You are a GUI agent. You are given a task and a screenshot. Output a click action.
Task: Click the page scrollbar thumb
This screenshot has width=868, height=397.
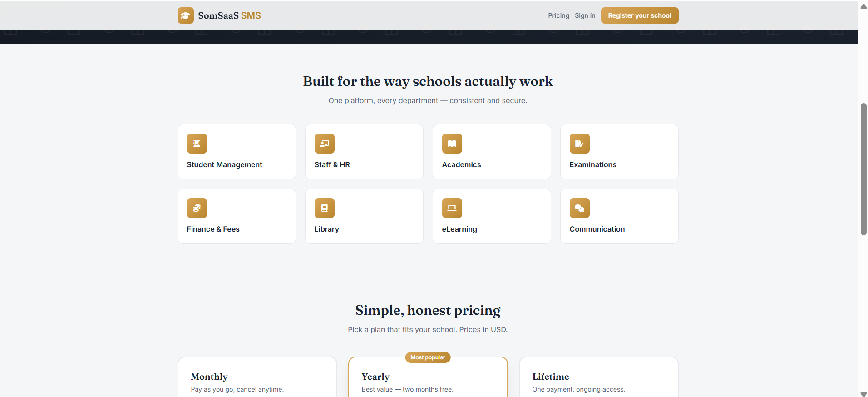(x=863, y=169)
